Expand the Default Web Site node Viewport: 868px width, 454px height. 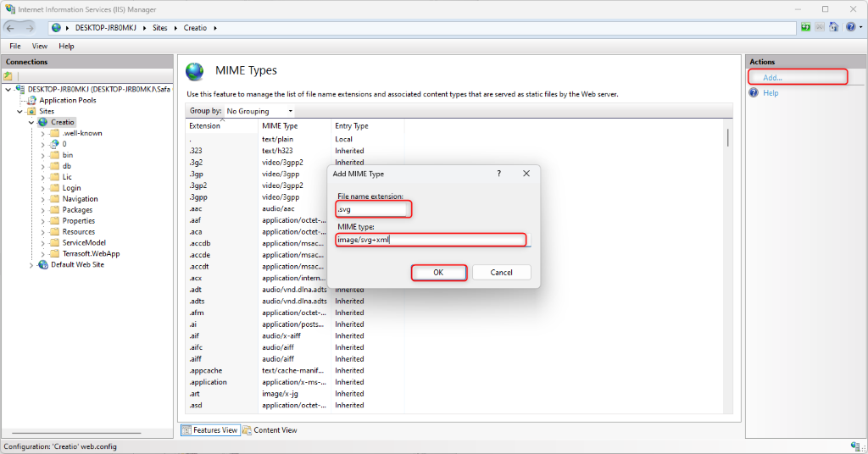[31, 265]
